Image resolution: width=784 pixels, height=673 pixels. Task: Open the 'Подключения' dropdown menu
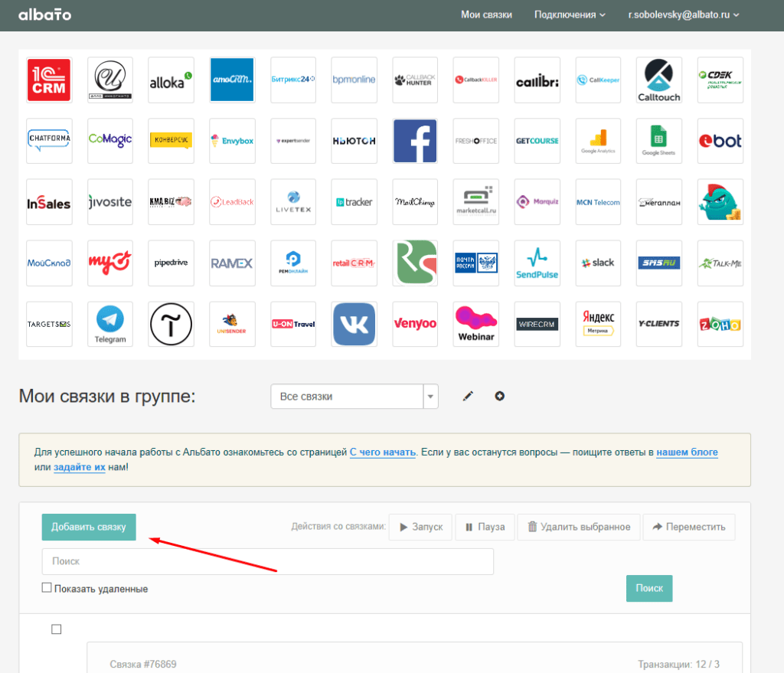coord(570,15)
